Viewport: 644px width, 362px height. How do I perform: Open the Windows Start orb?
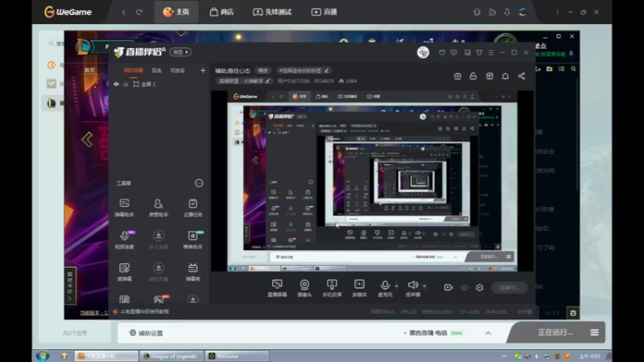43,356
